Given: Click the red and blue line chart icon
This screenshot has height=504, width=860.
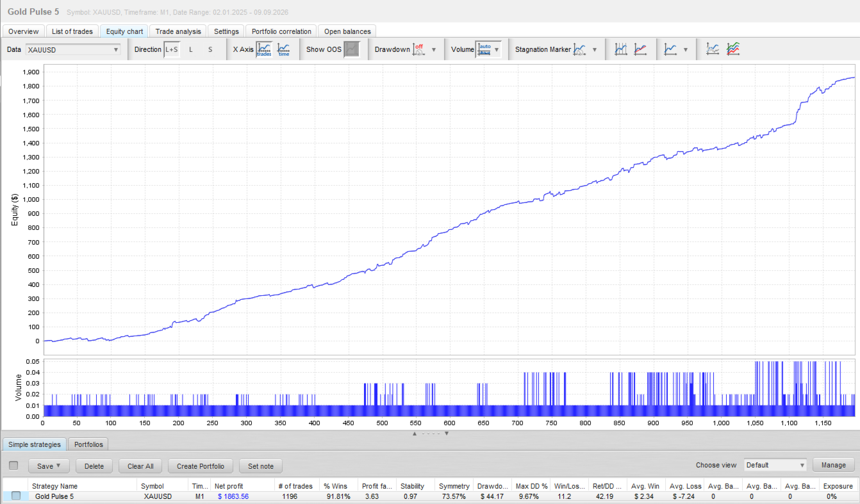Looking at the screenshot, I should [640, 49].
